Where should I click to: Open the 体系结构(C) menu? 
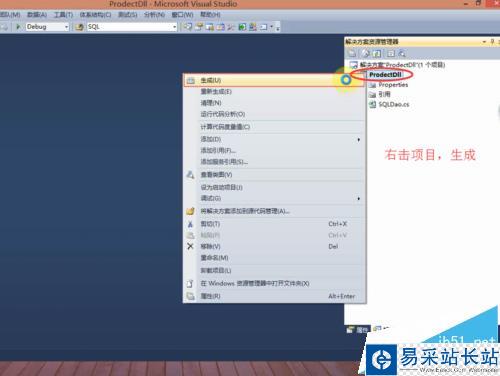pos(95,15)
